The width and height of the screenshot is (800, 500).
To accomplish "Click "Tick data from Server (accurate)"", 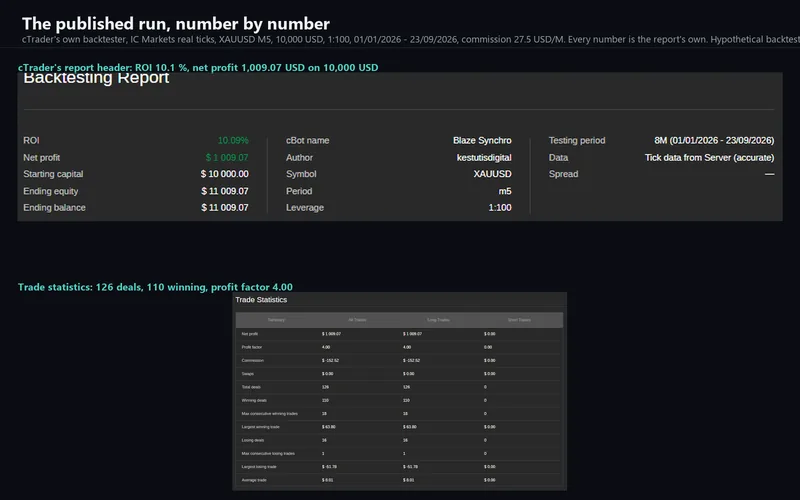I will (709, 158).
